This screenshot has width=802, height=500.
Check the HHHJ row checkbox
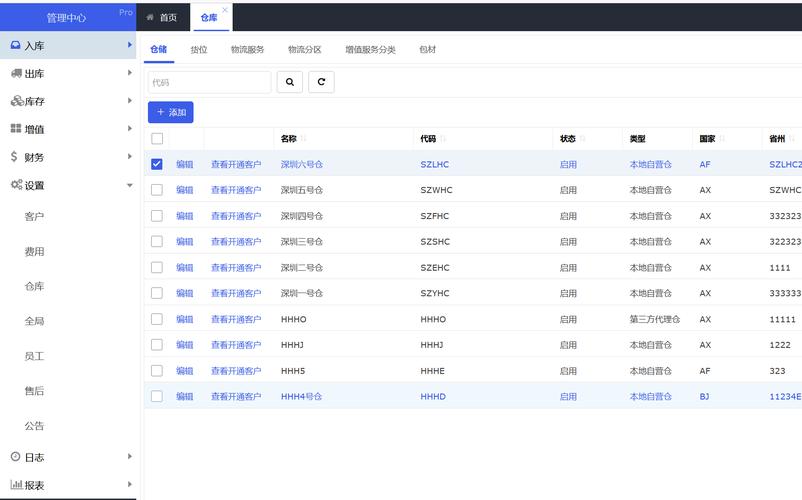point(157,345)
